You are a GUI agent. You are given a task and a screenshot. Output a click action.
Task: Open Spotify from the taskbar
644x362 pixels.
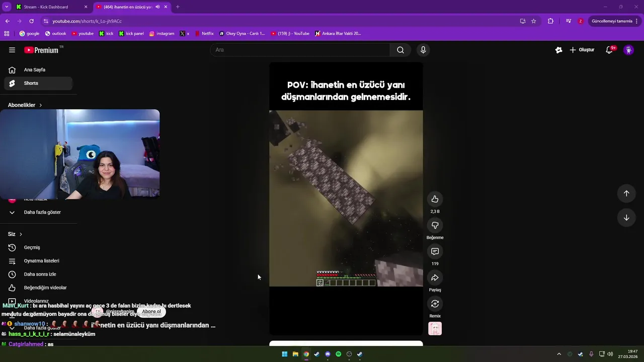339,354
